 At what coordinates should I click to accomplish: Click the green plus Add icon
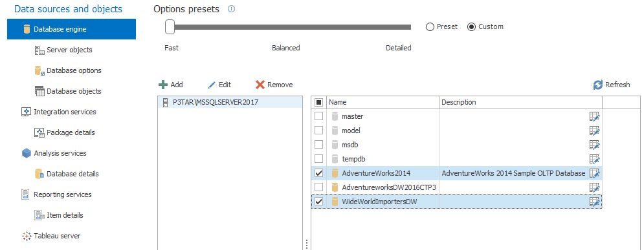tap(163, 85)
